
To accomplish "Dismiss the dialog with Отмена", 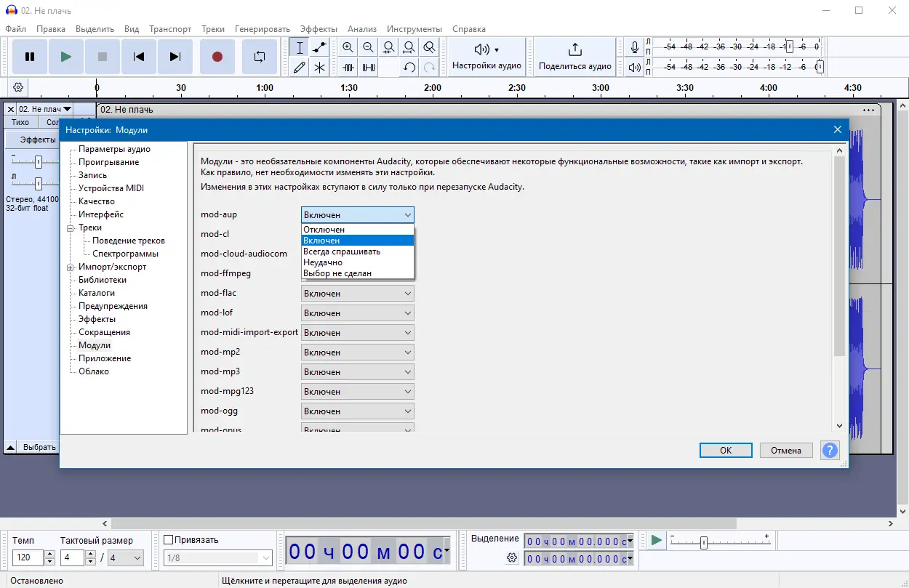I will pos(785,450).
